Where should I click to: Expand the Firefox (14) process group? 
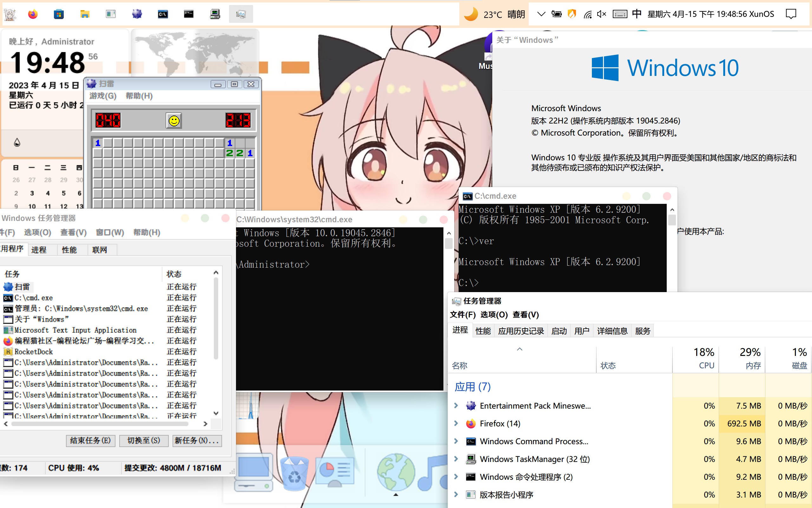(456, 423)
